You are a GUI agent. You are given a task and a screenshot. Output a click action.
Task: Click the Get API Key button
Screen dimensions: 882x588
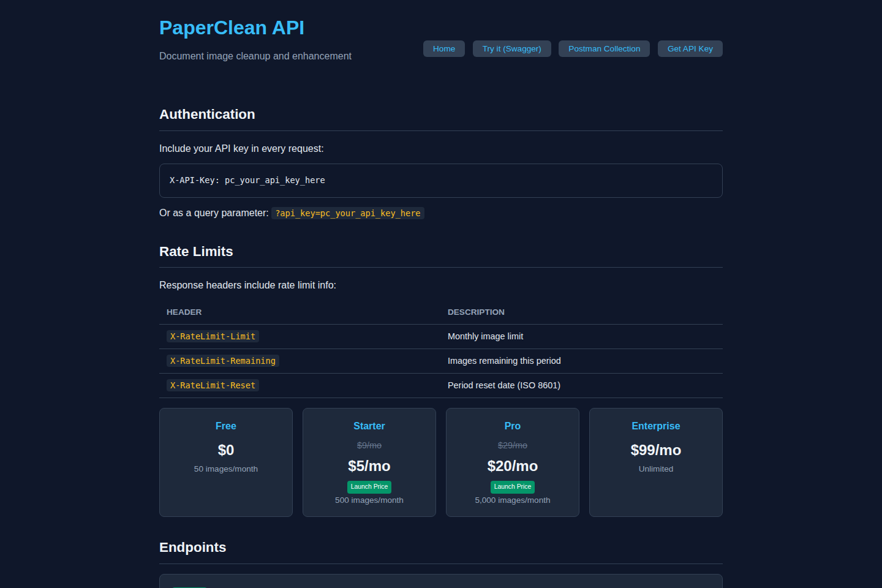point(690,49)
